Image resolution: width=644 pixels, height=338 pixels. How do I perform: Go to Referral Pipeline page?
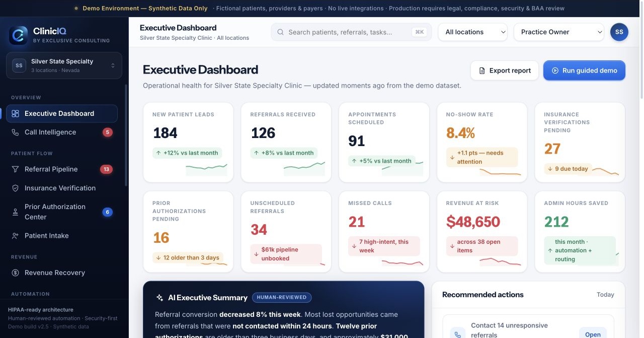tap(62, 169)
